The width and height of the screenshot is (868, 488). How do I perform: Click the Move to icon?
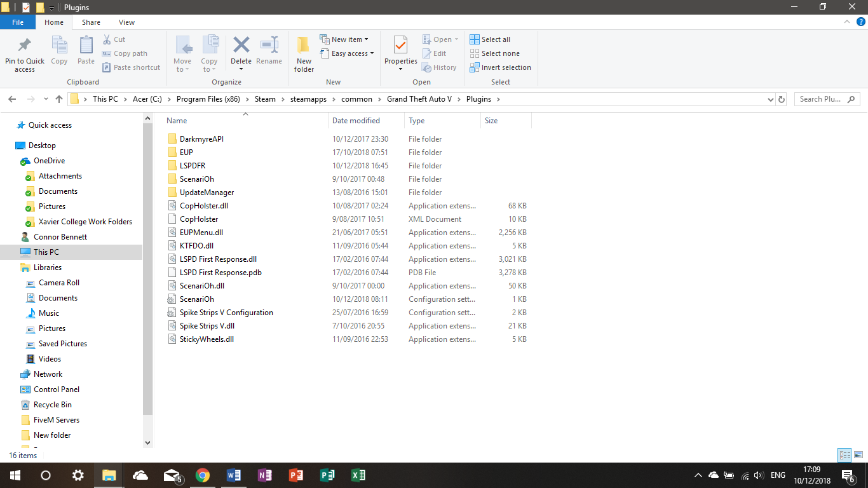coord(182,46)
